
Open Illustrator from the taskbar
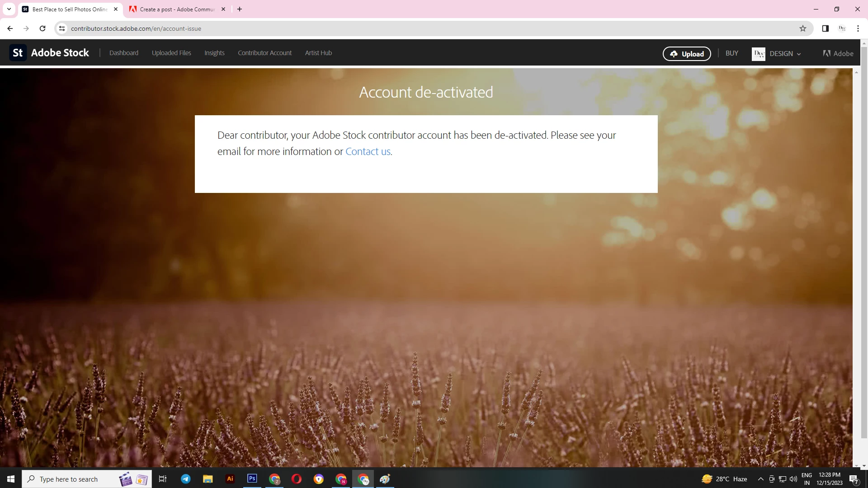tap(230, 479)
